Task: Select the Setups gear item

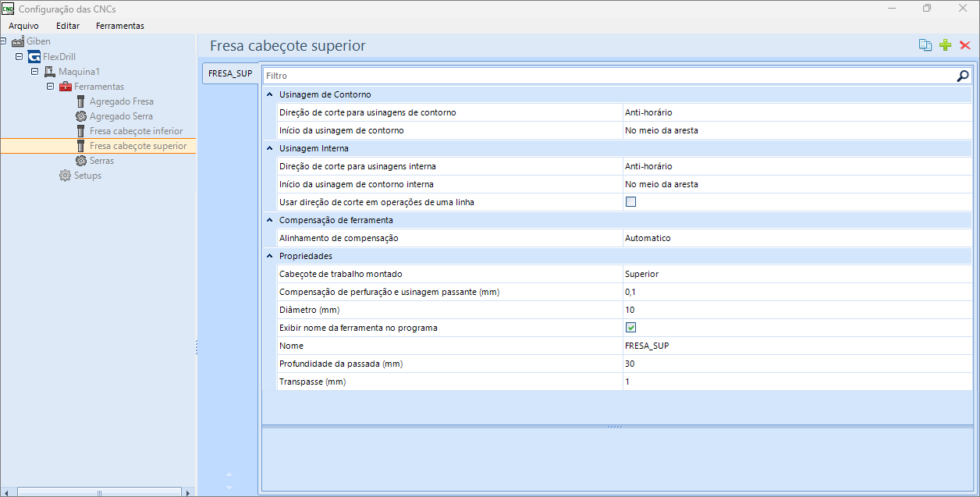Action: (87, 176)
